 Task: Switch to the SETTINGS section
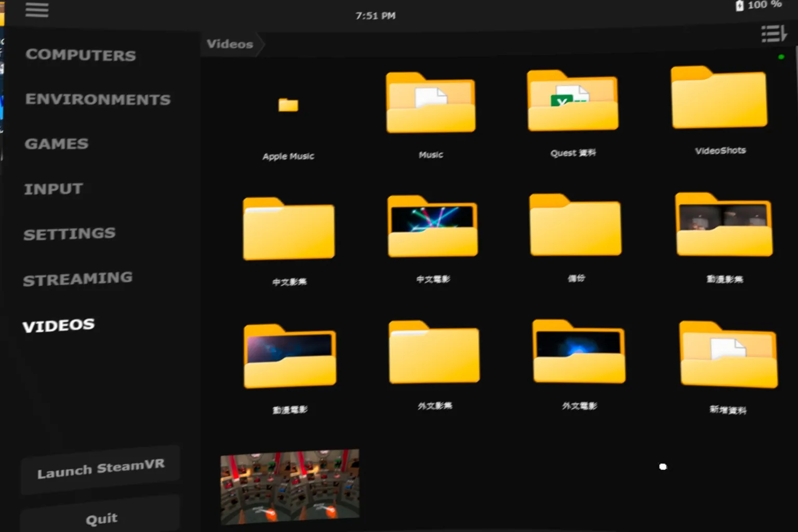click(x=70, y=234)
